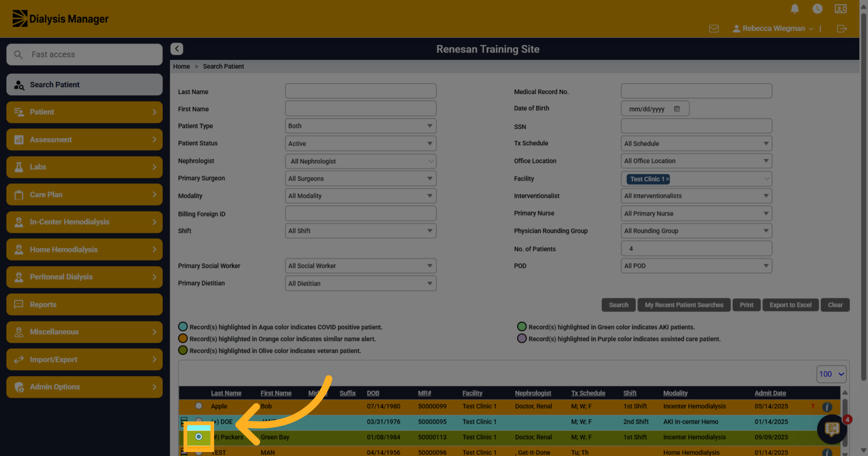Click the info icon on Apple row
The image size is (868, 456).
click(x=827, y=406)
